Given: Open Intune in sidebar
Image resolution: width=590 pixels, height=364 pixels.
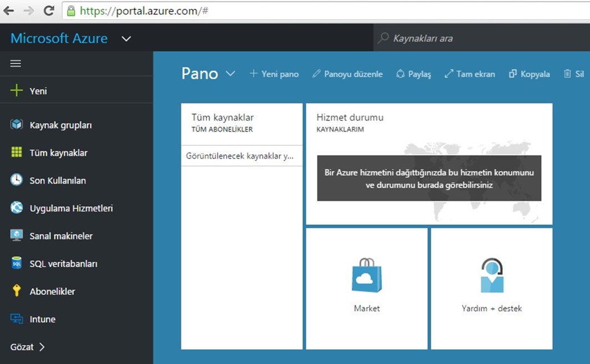Looking at the screenshot, I should click(x=43, y=319).
